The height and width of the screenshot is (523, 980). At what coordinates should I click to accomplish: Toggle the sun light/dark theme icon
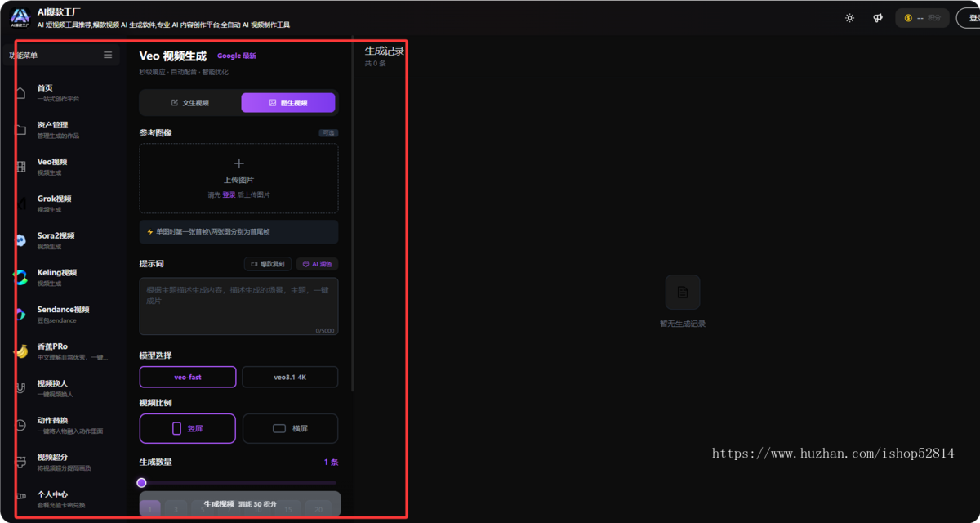(850, 18)
